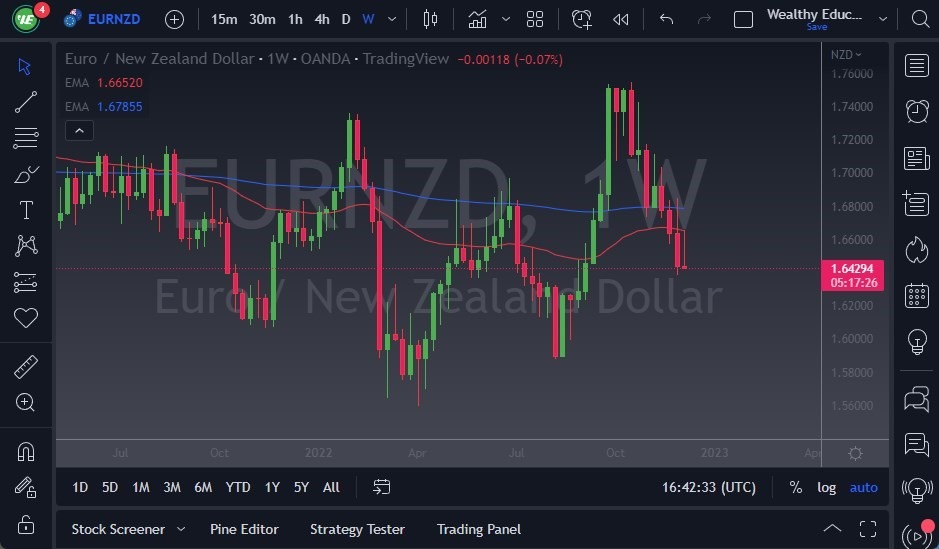Collapse the indicator legend chevron
This screenshot has width=939, height=549.
click(79, 131)
